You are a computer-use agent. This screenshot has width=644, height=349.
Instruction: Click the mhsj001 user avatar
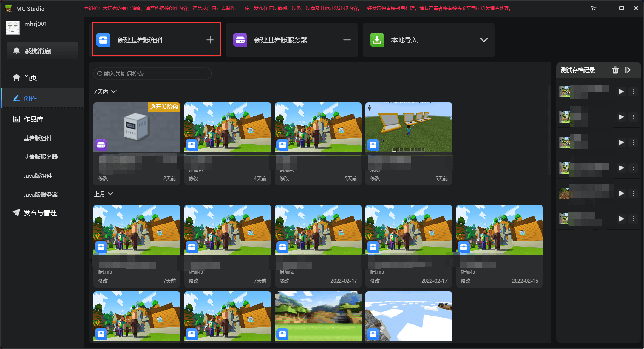(x=13, y=28)
